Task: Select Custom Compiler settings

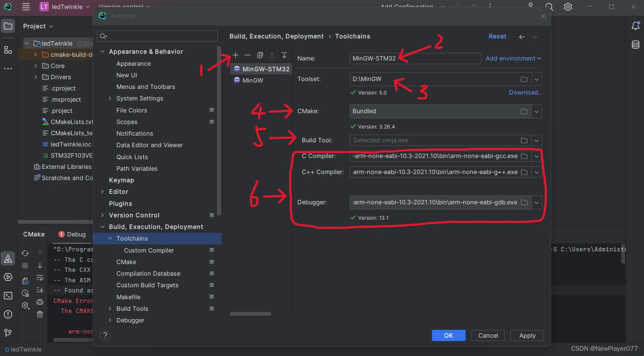Action: coord(149,250)
